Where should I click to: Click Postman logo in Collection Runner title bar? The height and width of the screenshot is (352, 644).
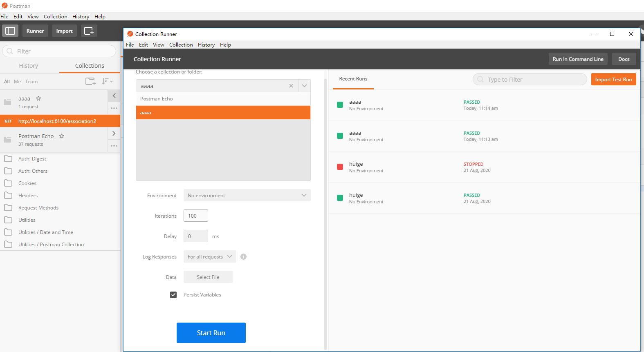click(x=130, y=34)
